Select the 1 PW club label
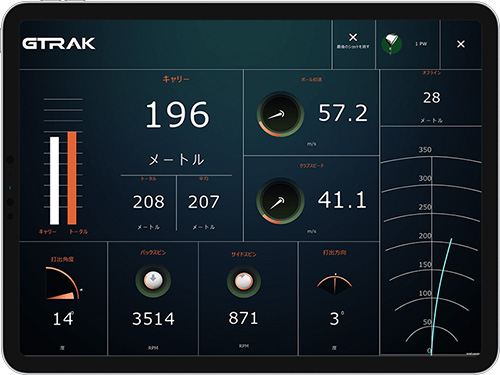 click(421, 44)
